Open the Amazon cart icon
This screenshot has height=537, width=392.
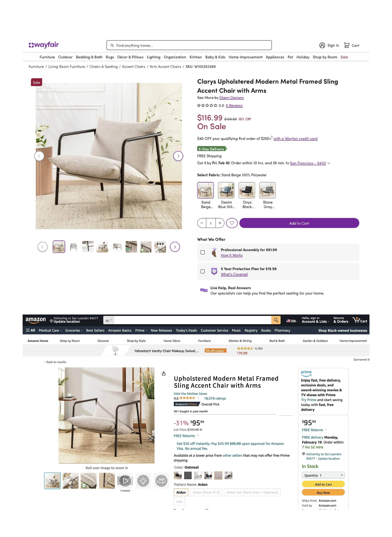(360, 320)
